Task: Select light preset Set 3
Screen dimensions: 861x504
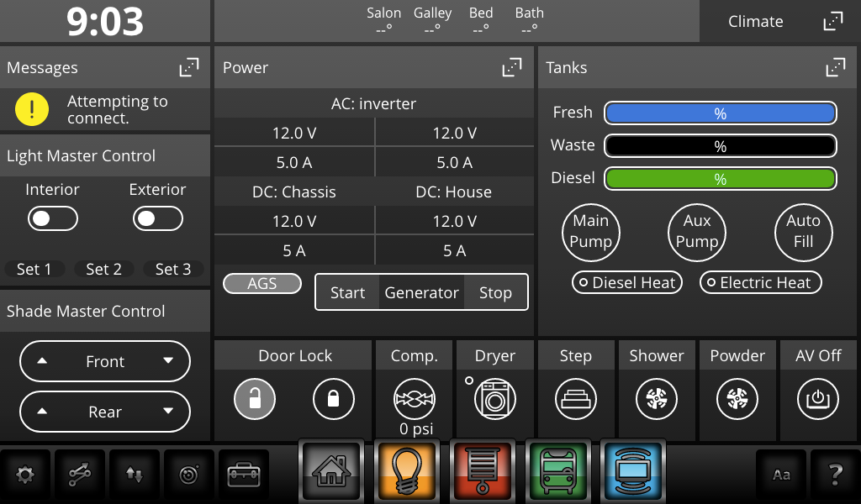Action: click(x=173, y=270)
